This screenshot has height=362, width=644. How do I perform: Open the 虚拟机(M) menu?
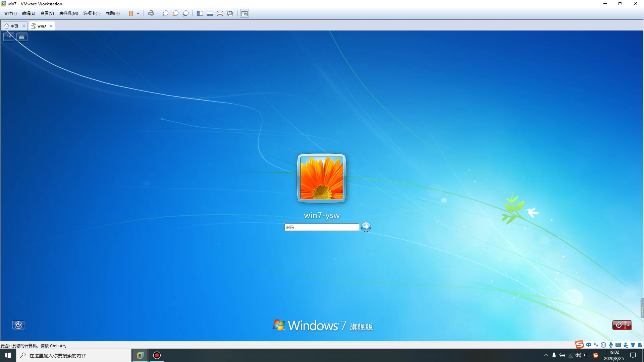coord(68,13)
